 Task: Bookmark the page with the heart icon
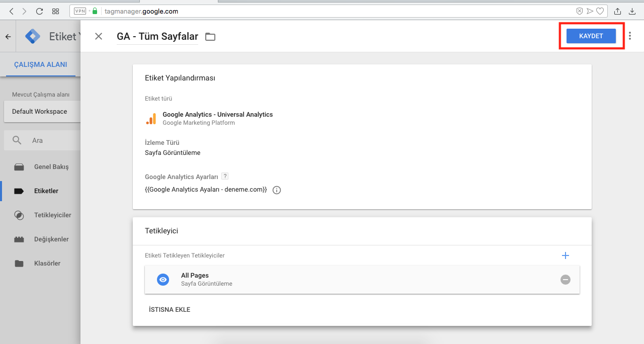pyautogui.click(x=600, y=11)
